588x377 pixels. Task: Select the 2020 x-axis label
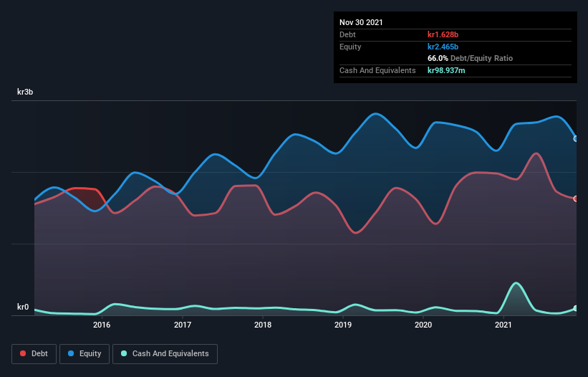pos(423,325)
